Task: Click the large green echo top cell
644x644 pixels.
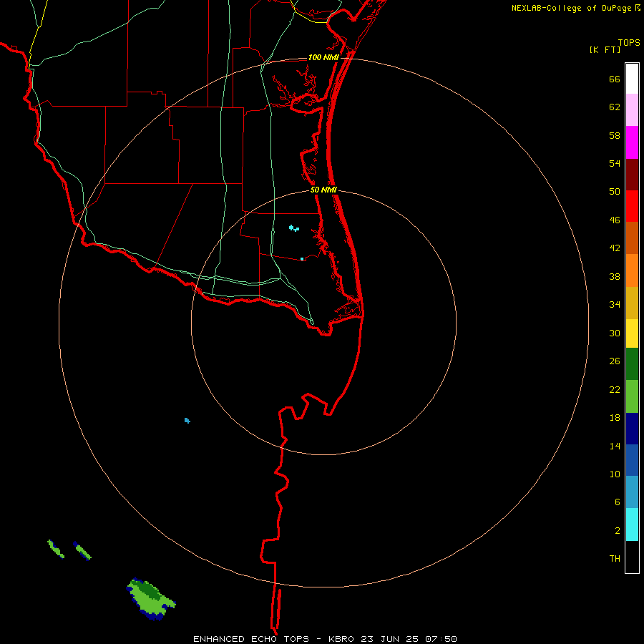Action: 150,598
